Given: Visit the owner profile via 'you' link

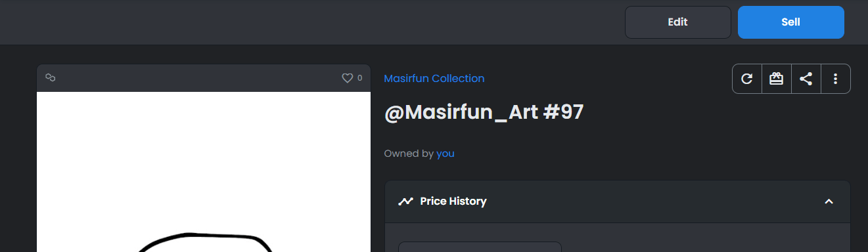Looking at the screenshot, I should tap(445, 154).
